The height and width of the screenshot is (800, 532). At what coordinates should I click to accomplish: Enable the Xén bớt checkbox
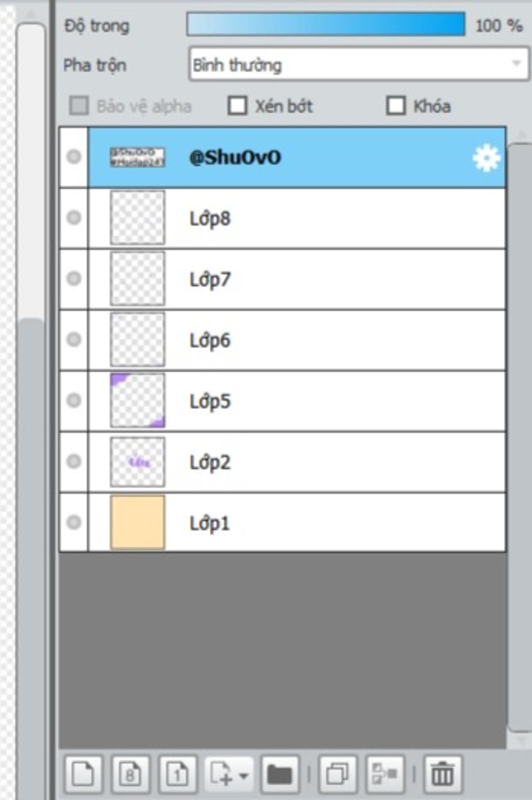237,105
